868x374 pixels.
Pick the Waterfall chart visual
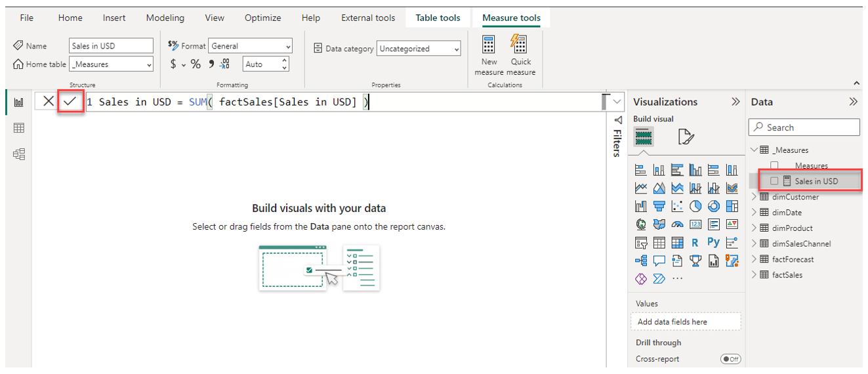tap(641, 206)
